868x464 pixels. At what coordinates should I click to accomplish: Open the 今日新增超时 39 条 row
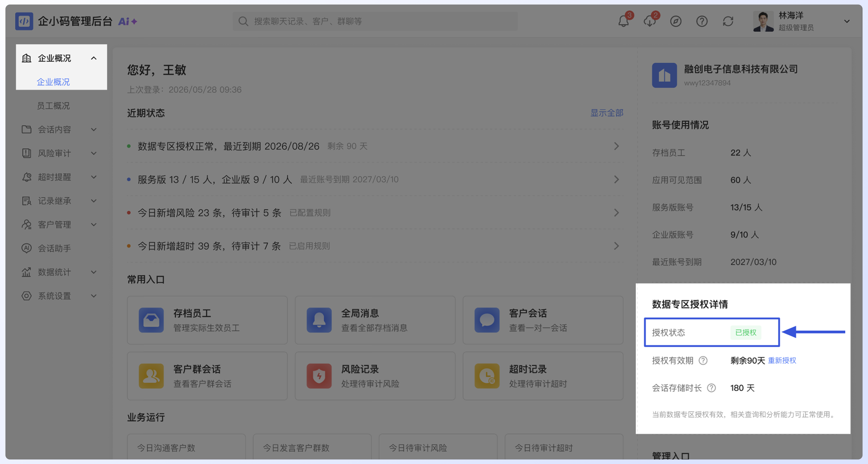tap(375, 246)
